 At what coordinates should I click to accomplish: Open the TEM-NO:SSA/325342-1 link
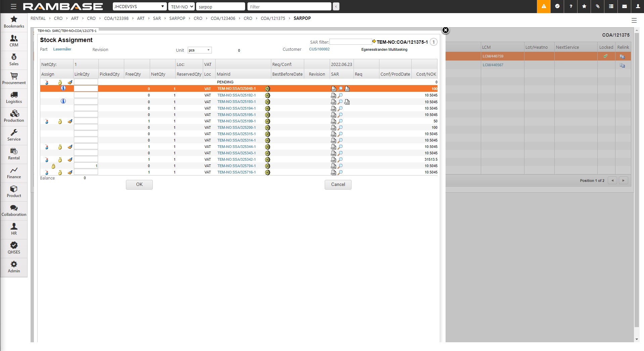236,159
